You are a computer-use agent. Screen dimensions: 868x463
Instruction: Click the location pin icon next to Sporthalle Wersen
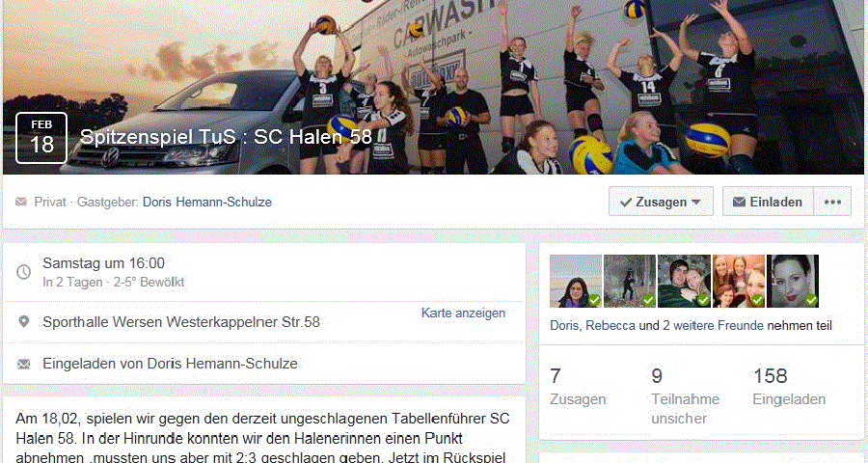click(23, 322)
